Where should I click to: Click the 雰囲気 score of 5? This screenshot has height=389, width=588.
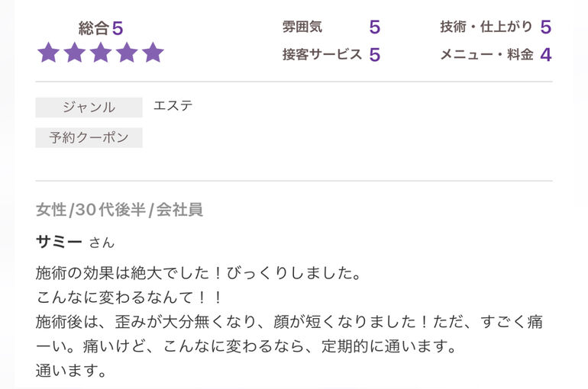coord(375,27)
